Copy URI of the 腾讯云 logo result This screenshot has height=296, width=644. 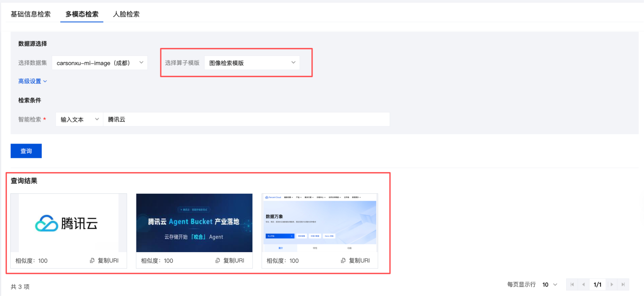104,260
